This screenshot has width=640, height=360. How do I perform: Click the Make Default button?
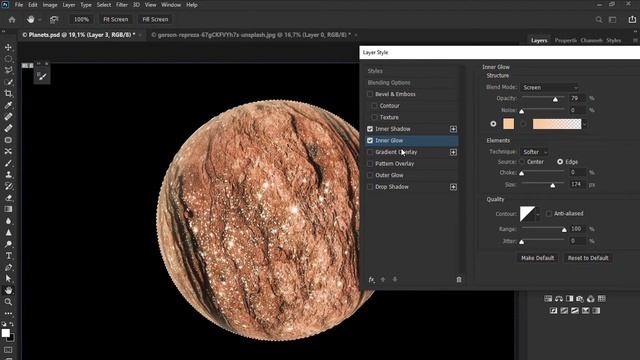[538, 258]
